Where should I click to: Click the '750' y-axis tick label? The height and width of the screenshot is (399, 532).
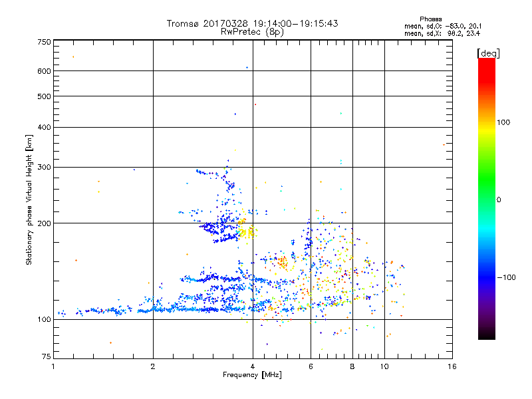click(44, 42)
